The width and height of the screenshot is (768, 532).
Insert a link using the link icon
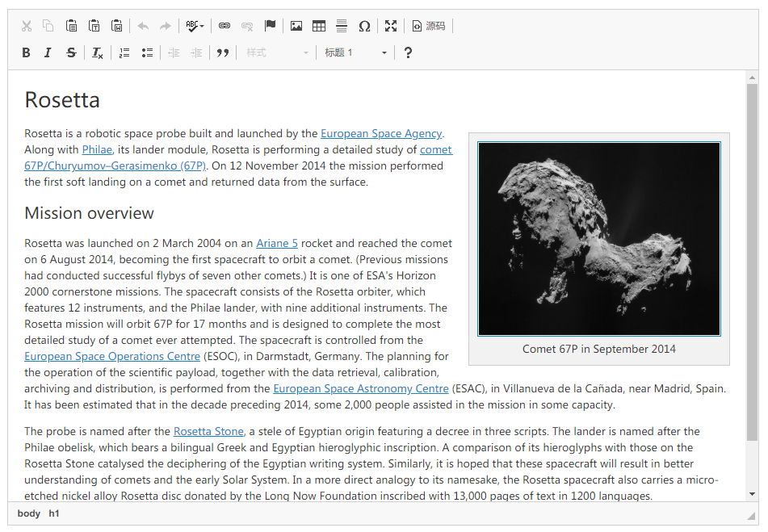pos(225,26)
